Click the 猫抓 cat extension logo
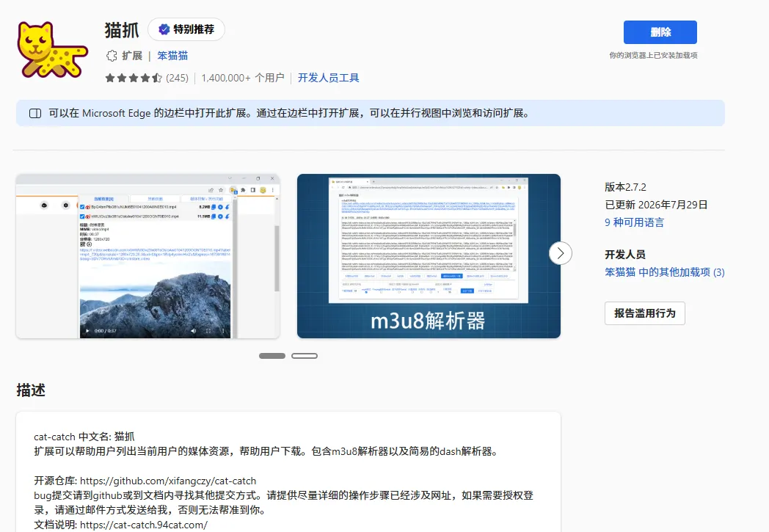Viewport: 769px width, 532px height. click(53, 49)
